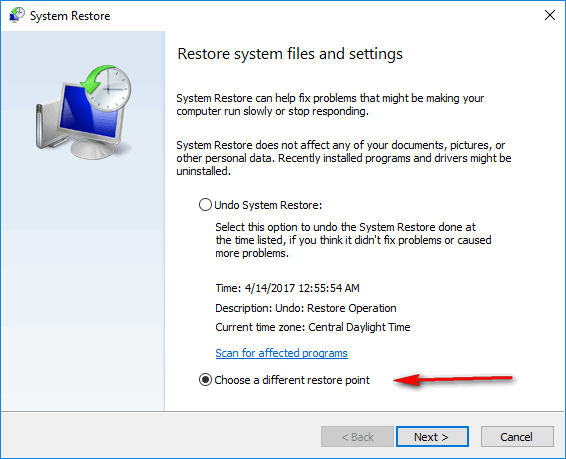Screen dimensions: 566x459
Task: Click the greyed-out Back button
Action: click(x=357, y=437)
